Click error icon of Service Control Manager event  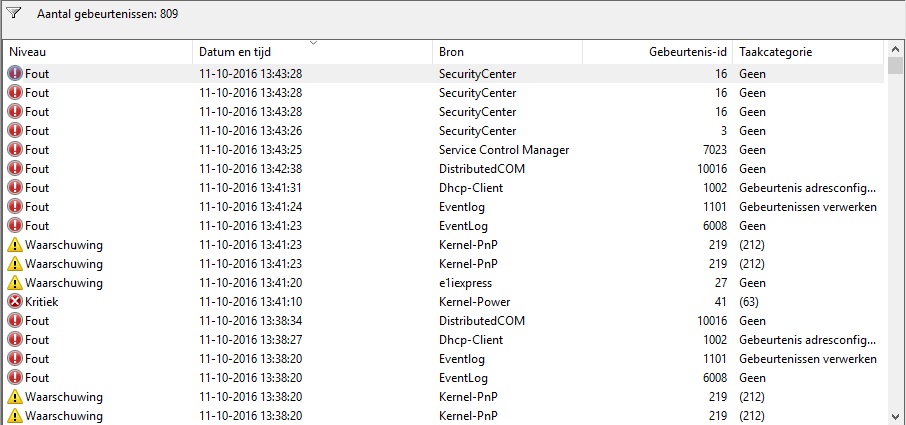pos(14,150)
